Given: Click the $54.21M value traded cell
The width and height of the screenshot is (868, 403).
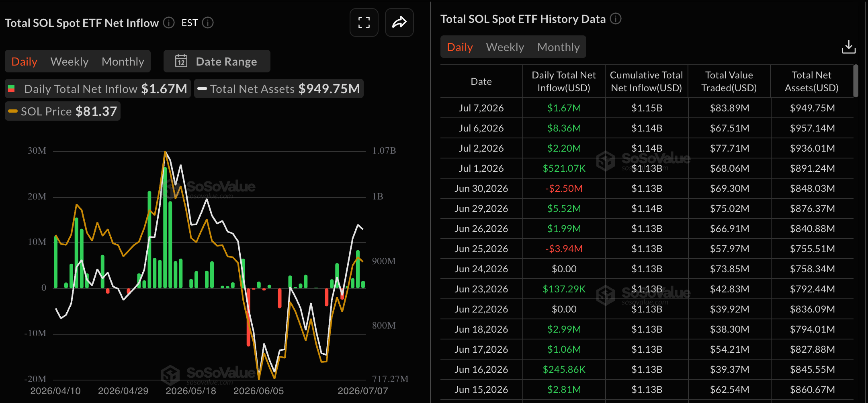Looking at the screenshot, I should tap(730, 349).
